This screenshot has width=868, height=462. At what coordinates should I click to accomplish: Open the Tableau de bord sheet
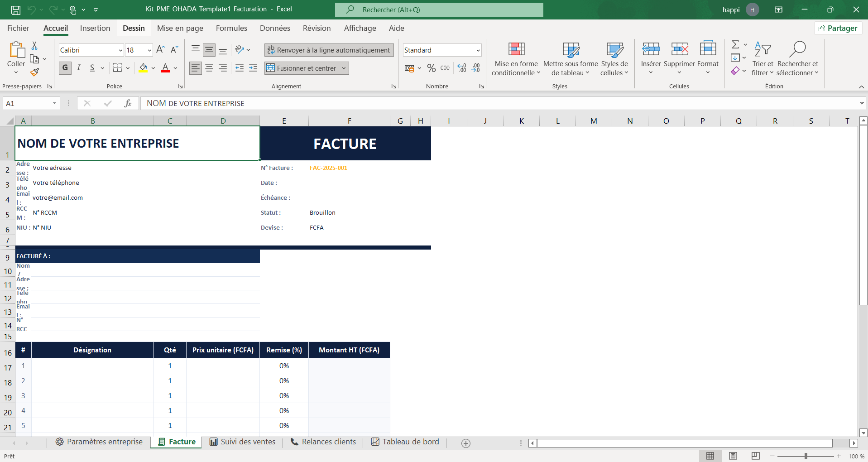click(x=405, y=442)
